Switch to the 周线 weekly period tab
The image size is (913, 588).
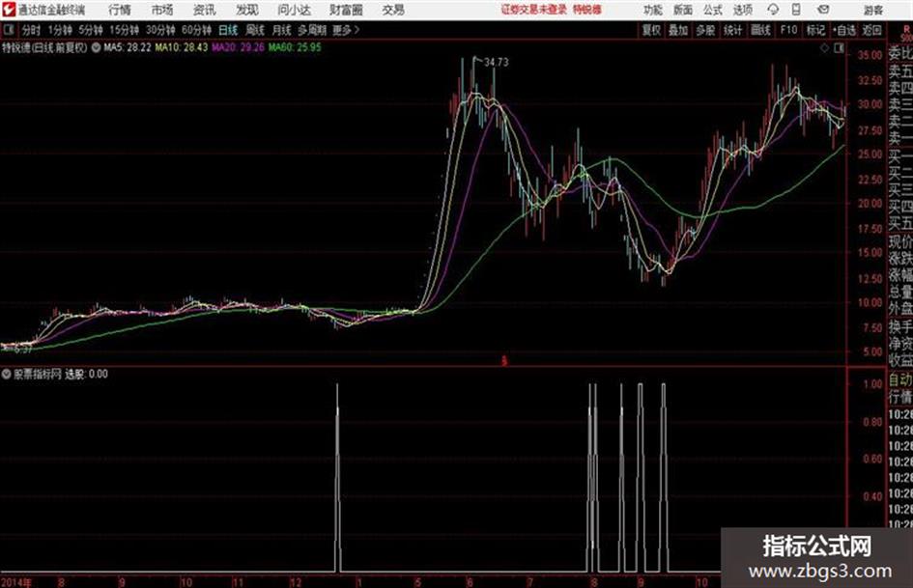pos(255,30)
